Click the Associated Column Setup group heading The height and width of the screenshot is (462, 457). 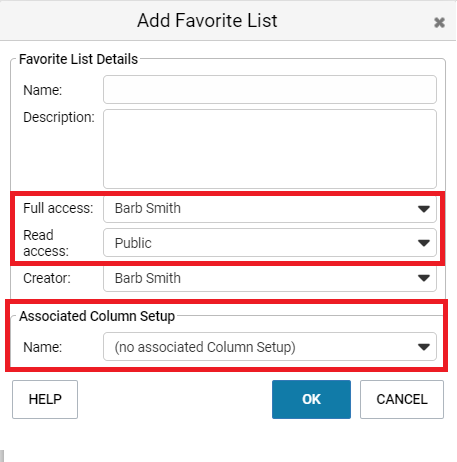click(97, 316)
